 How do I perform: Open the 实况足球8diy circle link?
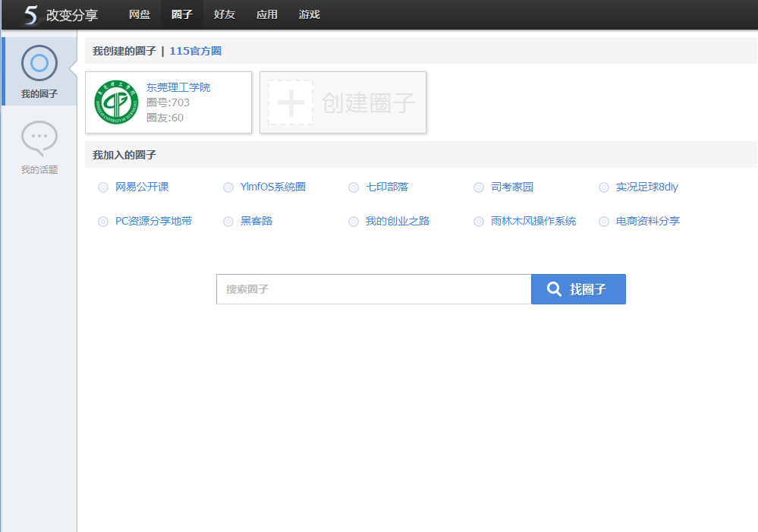[647, 187]
